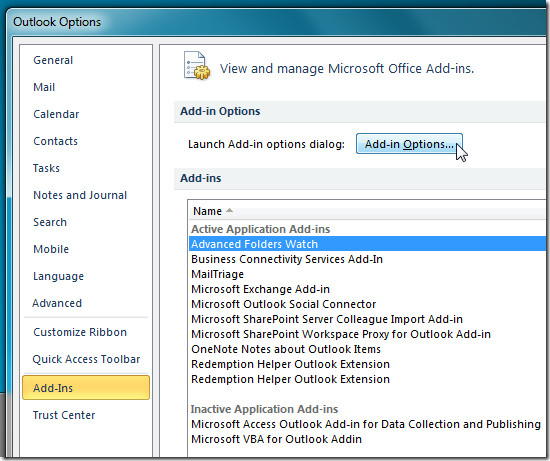This screenshot has width=550, height=461.
Task: Select OneNote Notes about Outlook Items
Action: [368, 349]
